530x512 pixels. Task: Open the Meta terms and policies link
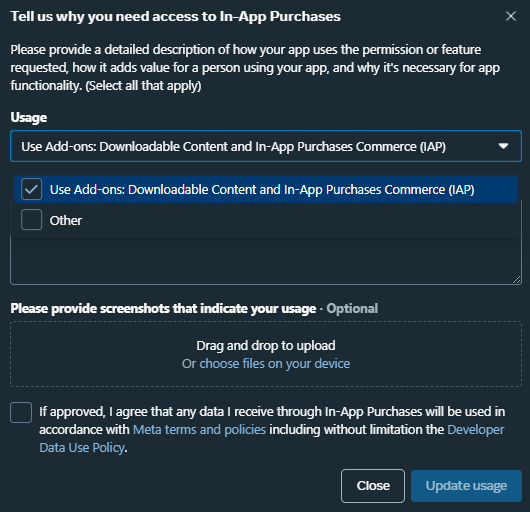(x=199, y=430)
